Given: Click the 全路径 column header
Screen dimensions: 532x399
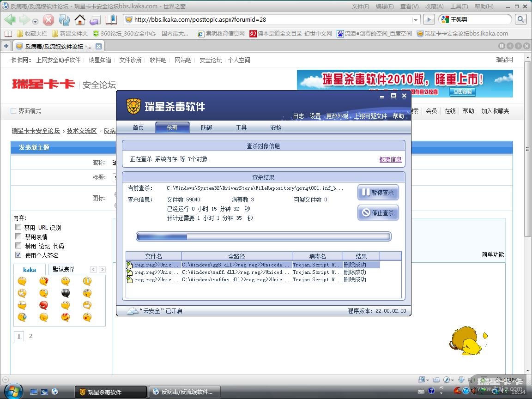Looking at the screenshot, I should point(236,256).
